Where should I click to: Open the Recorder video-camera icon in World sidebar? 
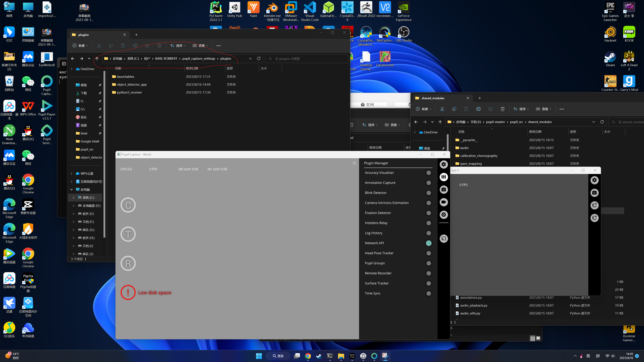click(444, 202)
